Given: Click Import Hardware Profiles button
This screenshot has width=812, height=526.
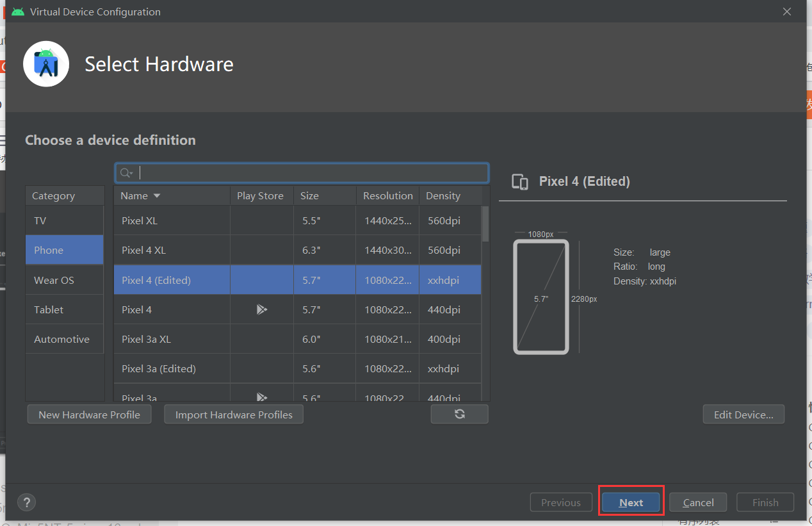Looking at the screenshot, I should coord(234,415).
